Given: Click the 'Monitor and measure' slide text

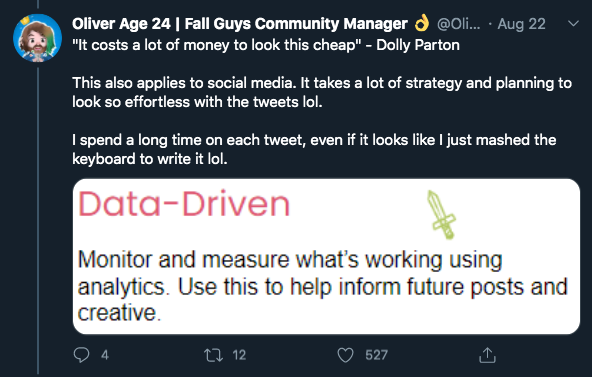Looking at the screenshot, I should 322,286.
